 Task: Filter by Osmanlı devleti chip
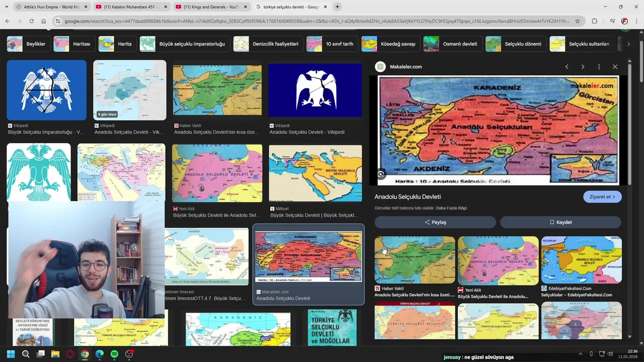(452, 44)
